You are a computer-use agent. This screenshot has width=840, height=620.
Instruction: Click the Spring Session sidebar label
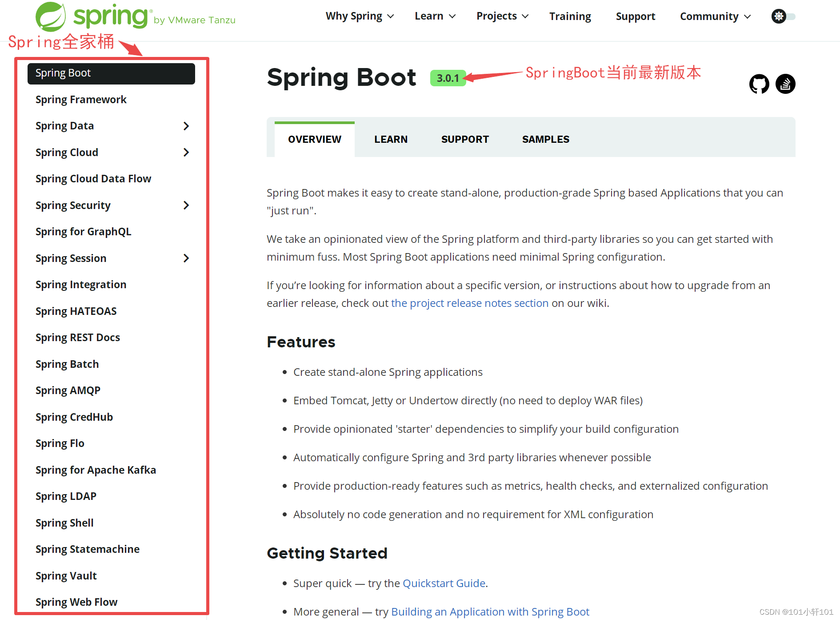71,258
